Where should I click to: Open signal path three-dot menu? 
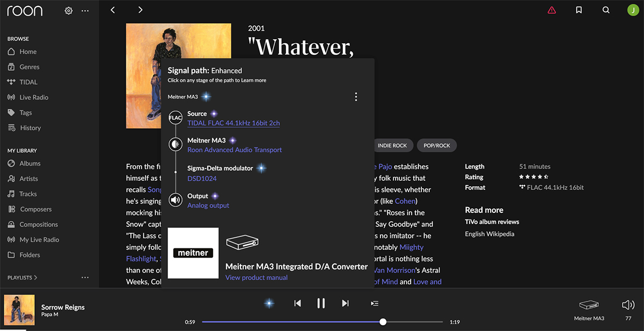(356, 97)
